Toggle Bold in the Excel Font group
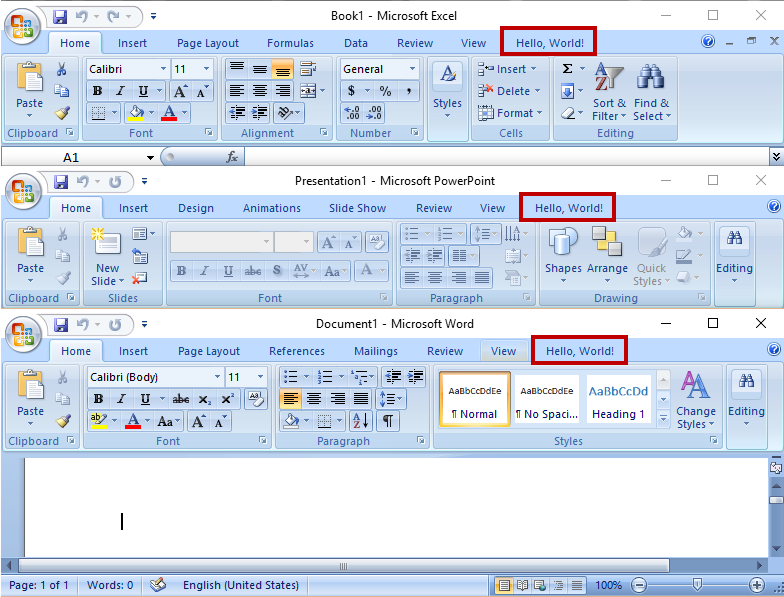784x597 pixels. [x=98, y=91]
